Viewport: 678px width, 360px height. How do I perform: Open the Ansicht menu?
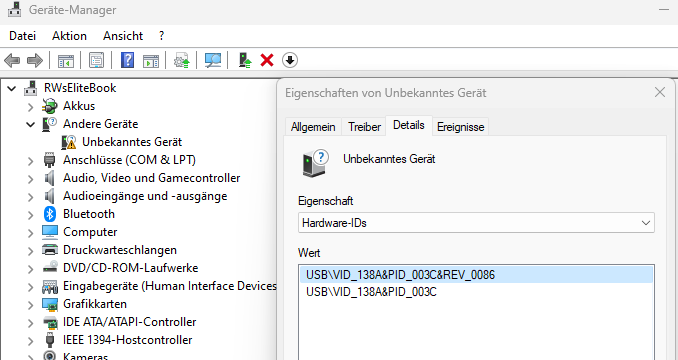point(123,36)
